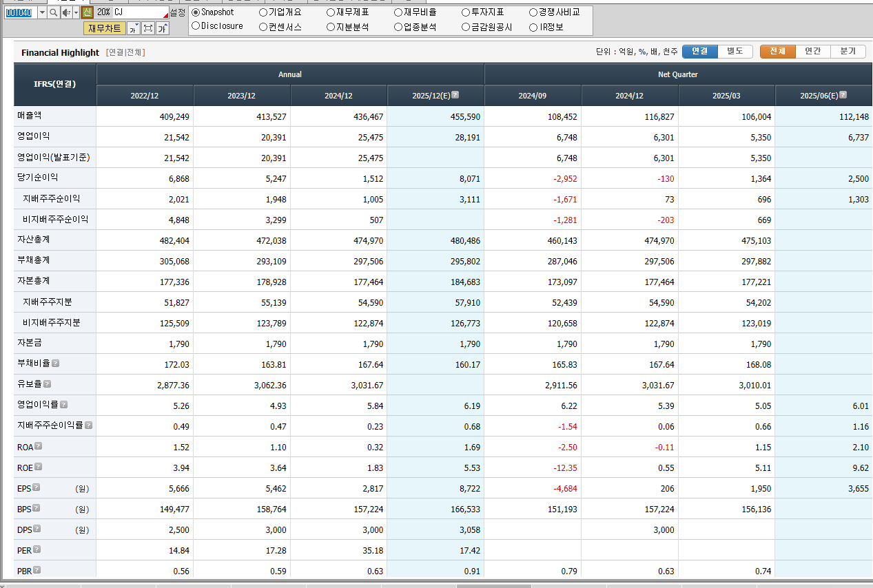873x588 pixels.
Task: Switch to 별도 separate view
Action: point(735,52)
